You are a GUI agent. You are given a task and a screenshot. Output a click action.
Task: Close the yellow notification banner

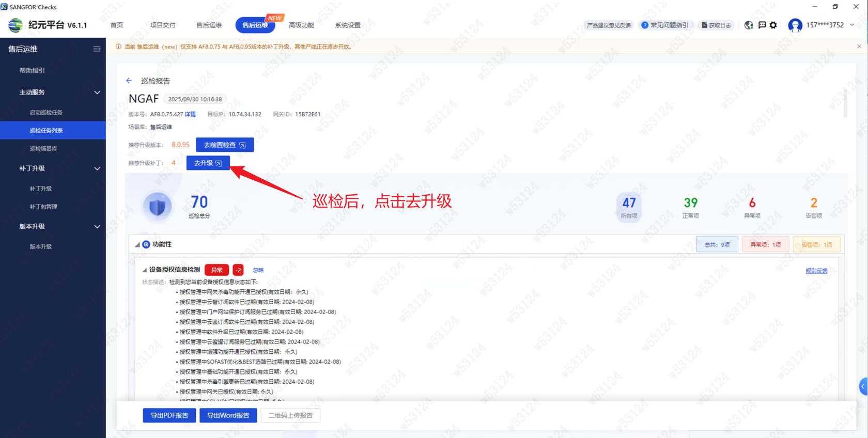click(x=859, y=46)
